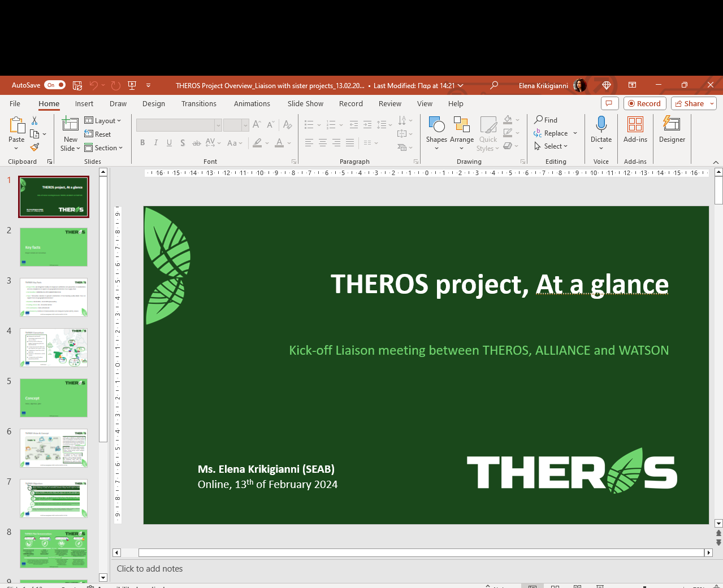Screen dimensions: 723x588
Task: Open the font size combo box
Action: click(236, 125)
